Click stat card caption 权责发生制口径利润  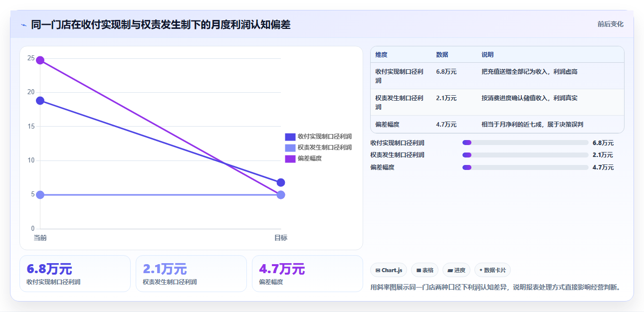pos(170,282)
